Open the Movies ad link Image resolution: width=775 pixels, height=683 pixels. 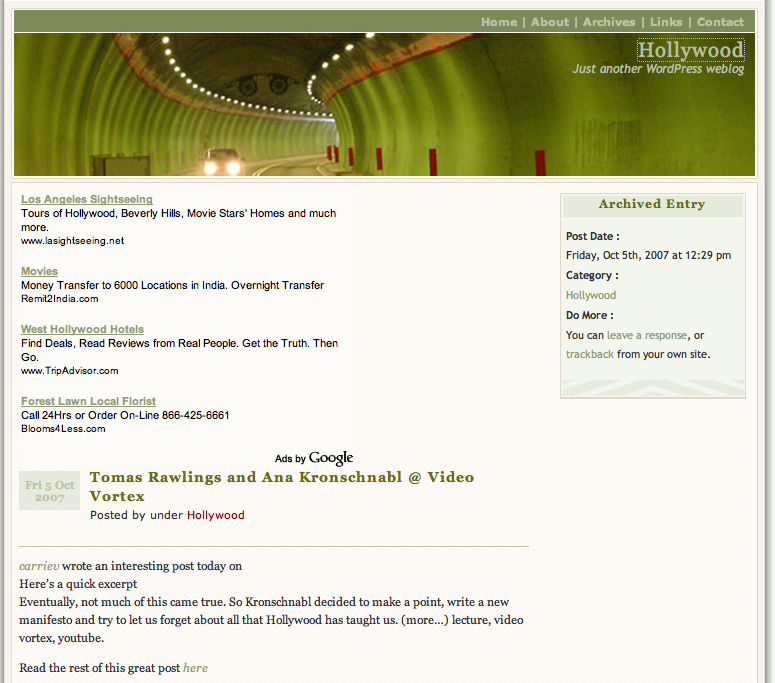[39, 271]
